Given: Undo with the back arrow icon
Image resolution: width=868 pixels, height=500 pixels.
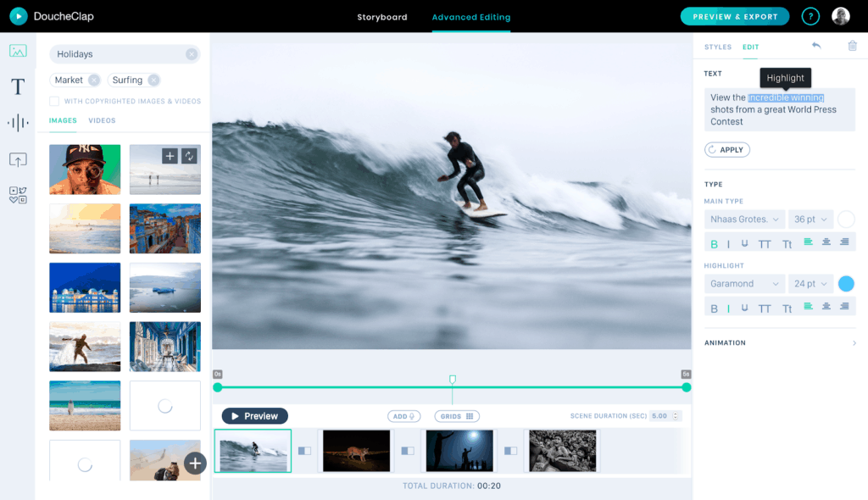Looking at the screenshot, I should [816, 46].
